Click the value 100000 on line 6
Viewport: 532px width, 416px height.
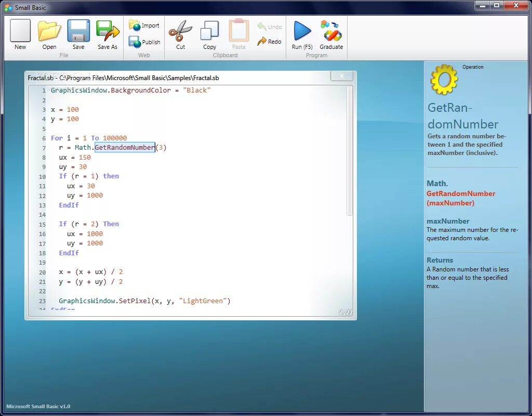(x=115, y=138)
